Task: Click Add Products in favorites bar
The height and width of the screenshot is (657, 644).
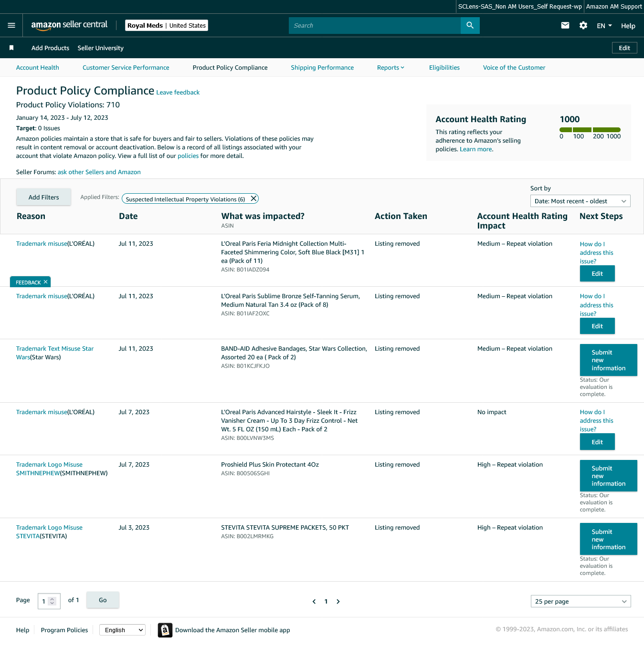Action: (50, 48)
